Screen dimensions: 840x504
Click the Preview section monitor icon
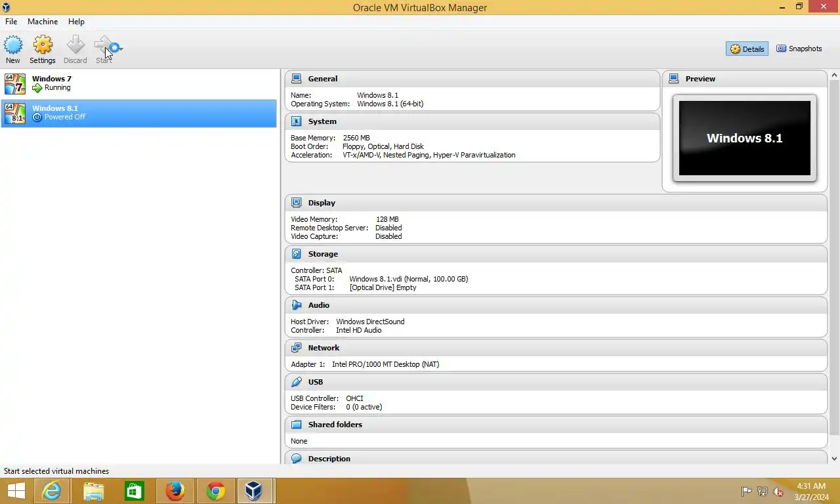[673, 78]
